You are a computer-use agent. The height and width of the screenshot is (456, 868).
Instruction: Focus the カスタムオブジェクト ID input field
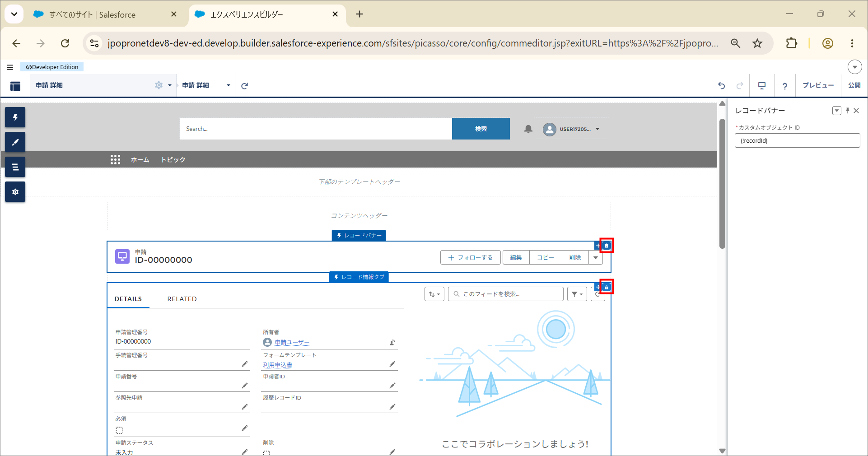click(x=798, y=141)
